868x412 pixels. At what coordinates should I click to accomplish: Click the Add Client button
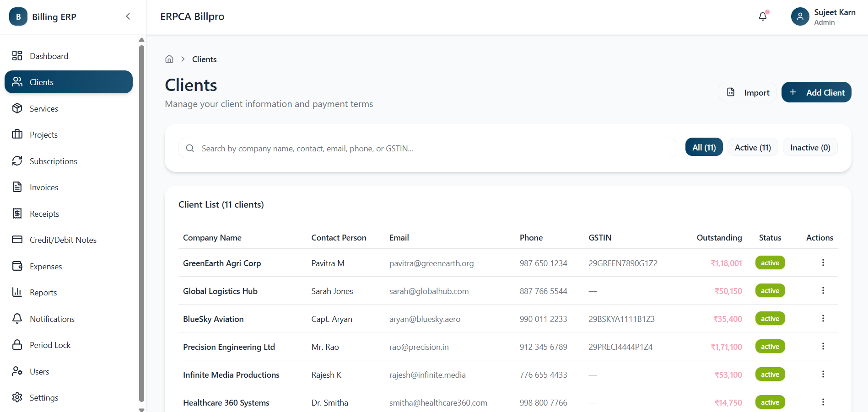pos(816,92)
